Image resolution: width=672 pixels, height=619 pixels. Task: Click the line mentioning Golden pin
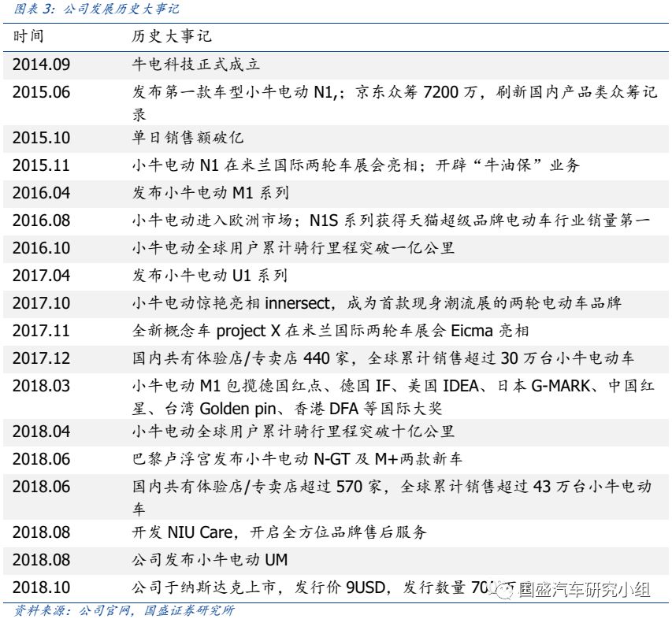(287, 409)
